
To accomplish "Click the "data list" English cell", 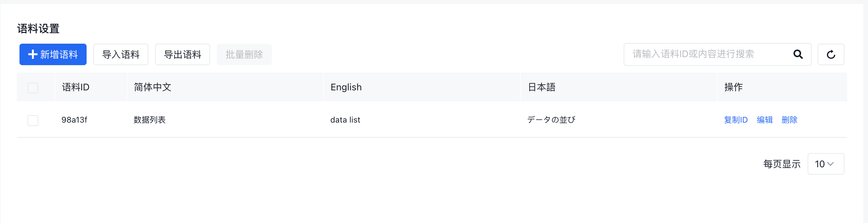I will (x=345, y=120).
